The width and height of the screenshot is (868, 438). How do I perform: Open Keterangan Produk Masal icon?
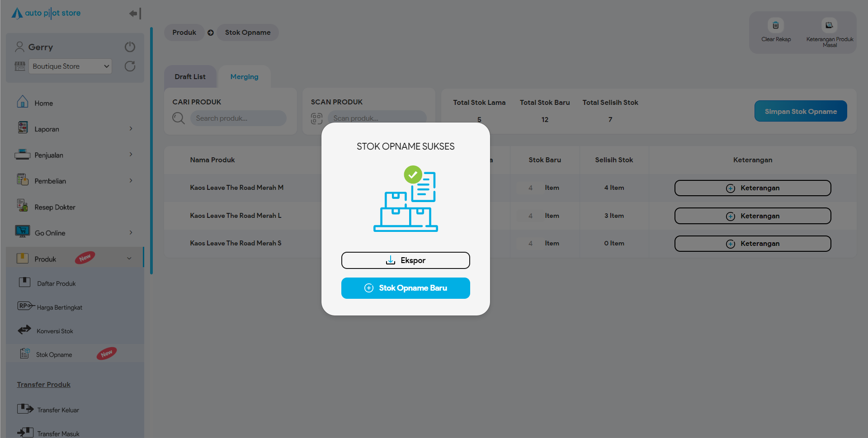pos(829,26)
